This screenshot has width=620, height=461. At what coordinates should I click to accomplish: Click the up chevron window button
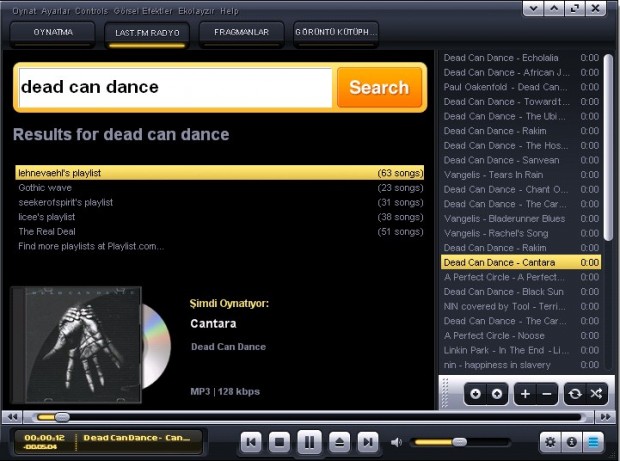[x=554, y=8]
